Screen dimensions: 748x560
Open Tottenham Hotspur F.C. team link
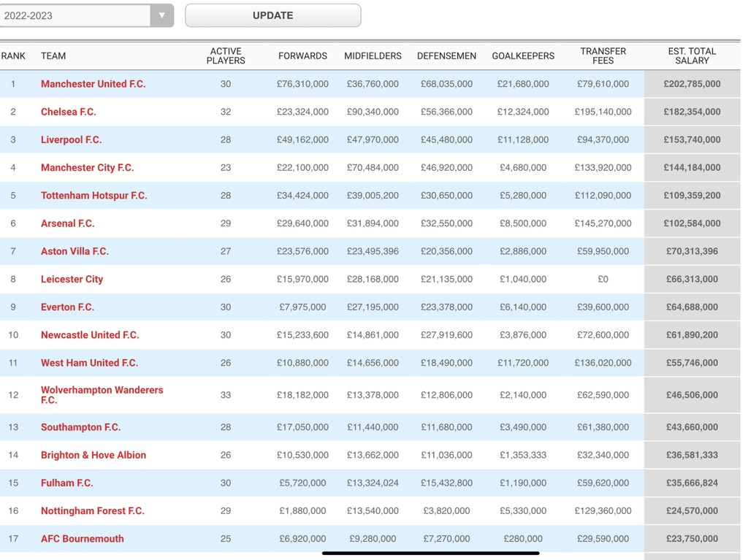94,196
